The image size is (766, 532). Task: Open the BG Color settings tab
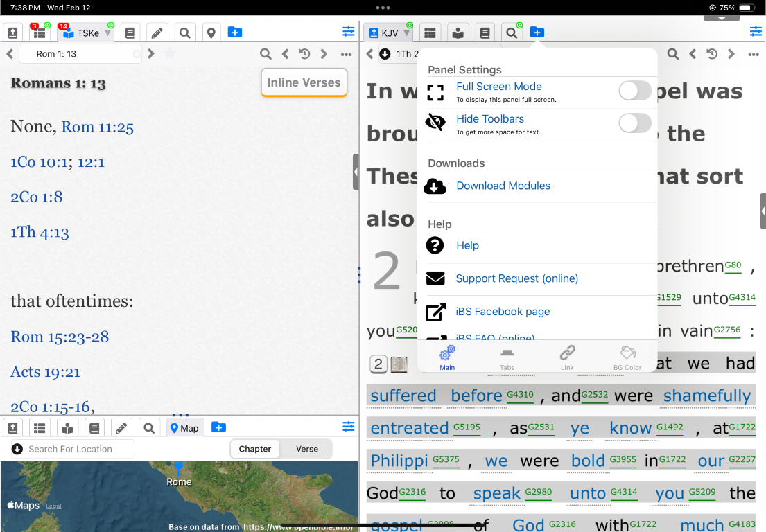point(627,357)
